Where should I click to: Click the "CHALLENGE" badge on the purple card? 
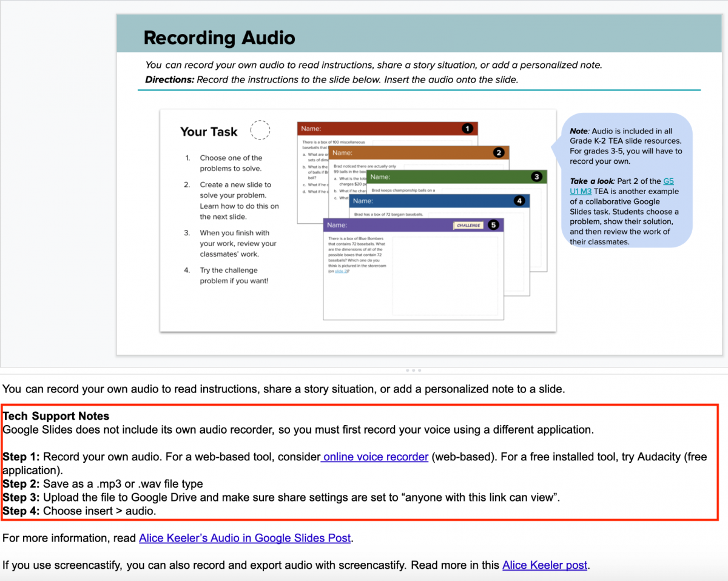468,226
